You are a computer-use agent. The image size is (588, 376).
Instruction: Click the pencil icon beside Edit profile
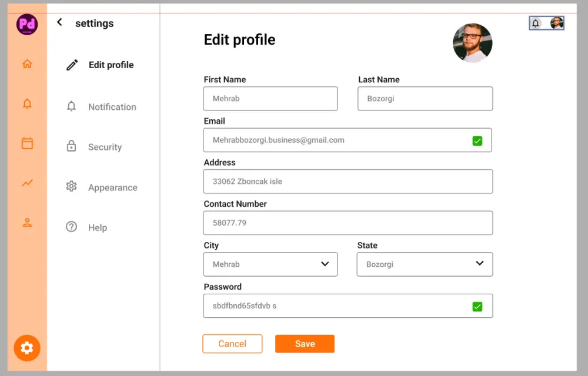coord(72,65)
